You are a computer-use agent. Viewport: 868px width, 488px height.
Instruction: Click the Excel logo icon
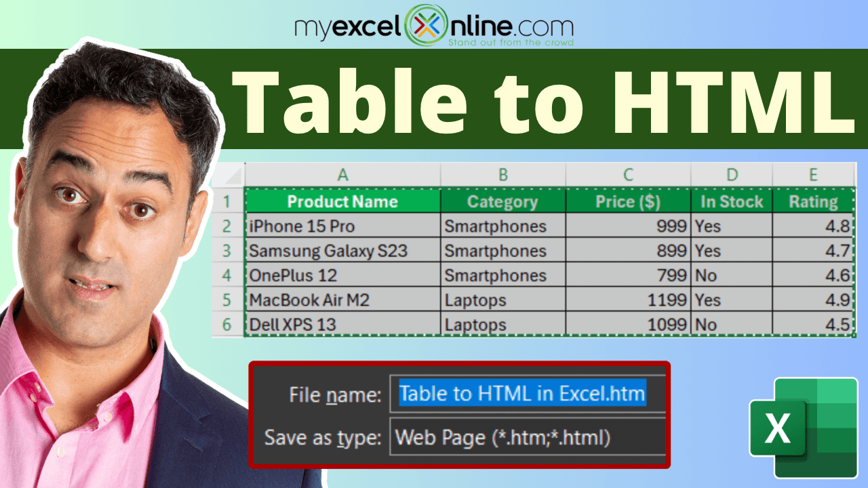[804, 426]
